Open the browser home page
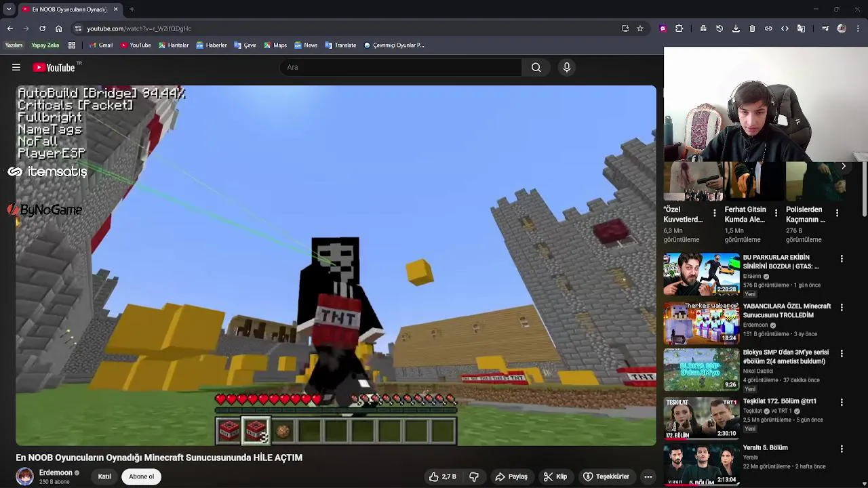 point(58,28)
